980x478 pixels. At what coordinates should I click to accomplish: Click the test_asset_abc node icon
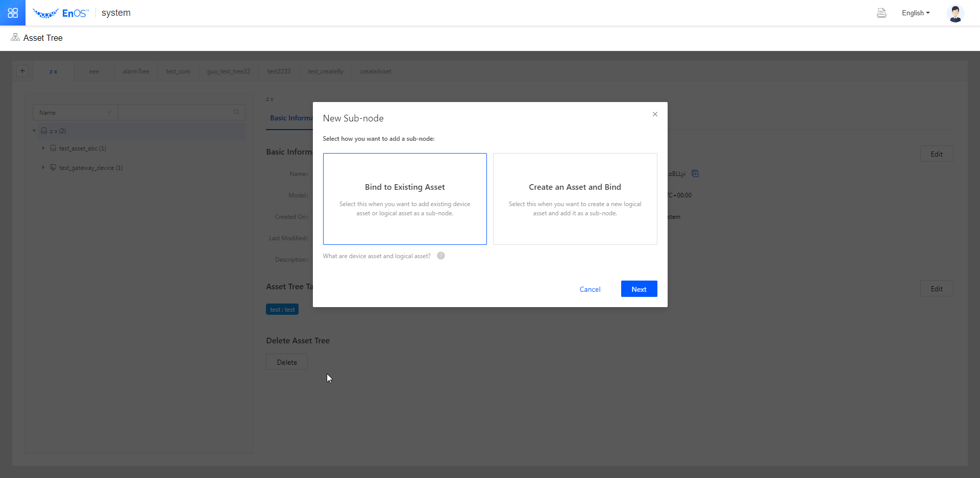[53, 148]
